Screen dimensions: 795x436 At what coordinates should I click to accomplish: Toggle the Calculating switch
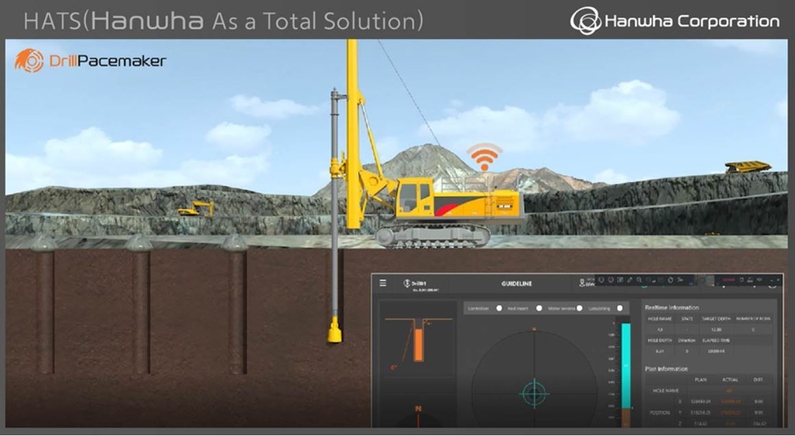620,308
